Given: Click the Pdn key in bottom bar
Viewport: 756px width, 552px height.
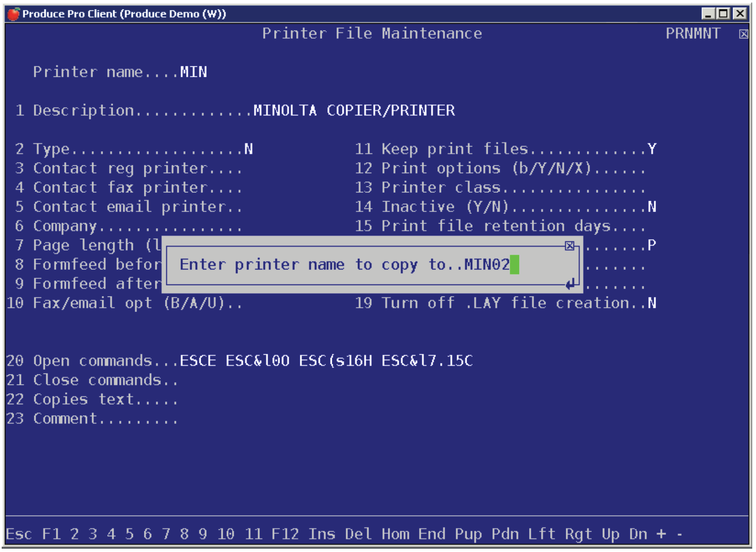Looking at the screenshot, I should (x=505, y=534).
